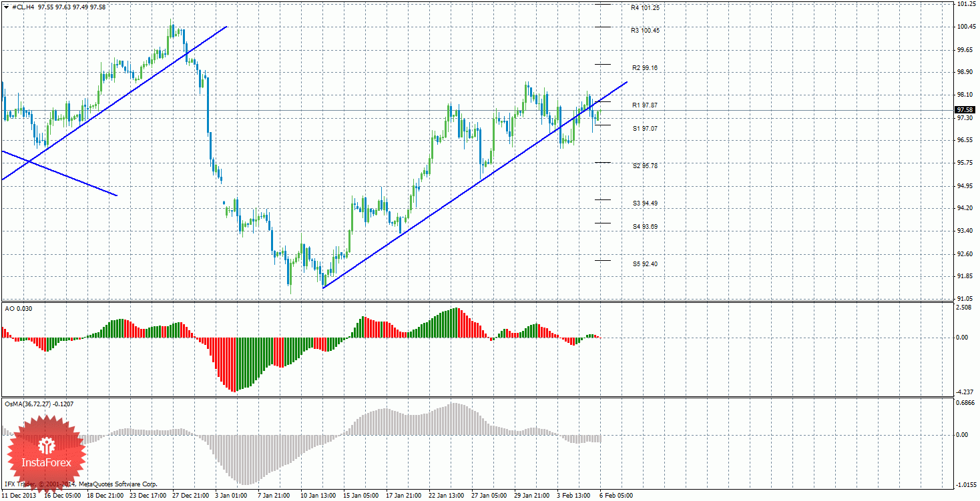The height and width of the screenshot is (501, 980).
Task: Click the S4 93.69 support label
Action: (645, 226)
